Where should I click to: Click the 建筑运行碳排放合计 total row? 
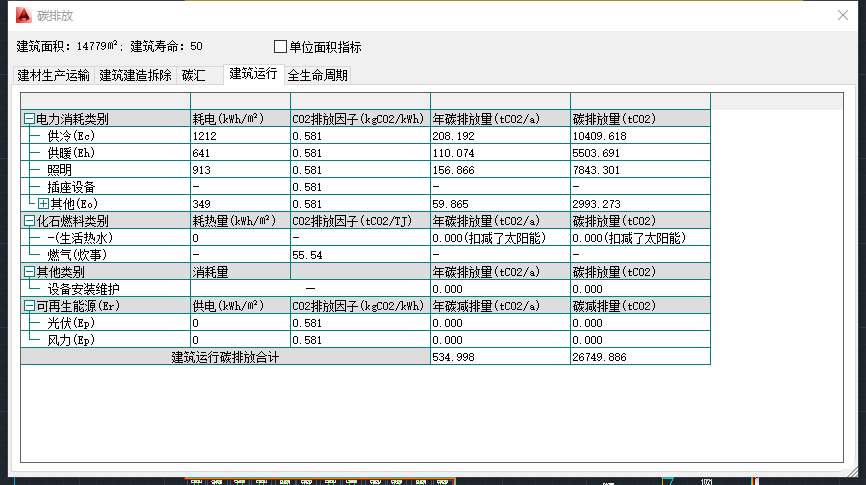coord(224,357)
